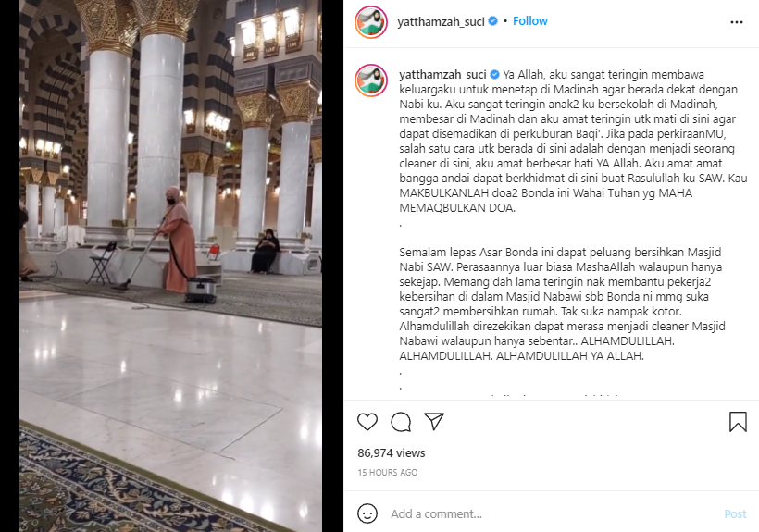The height and width of the screenshot is (532, 759).
Task: Open yatthamzah_suci profile from header username
Action: (441, 22)
